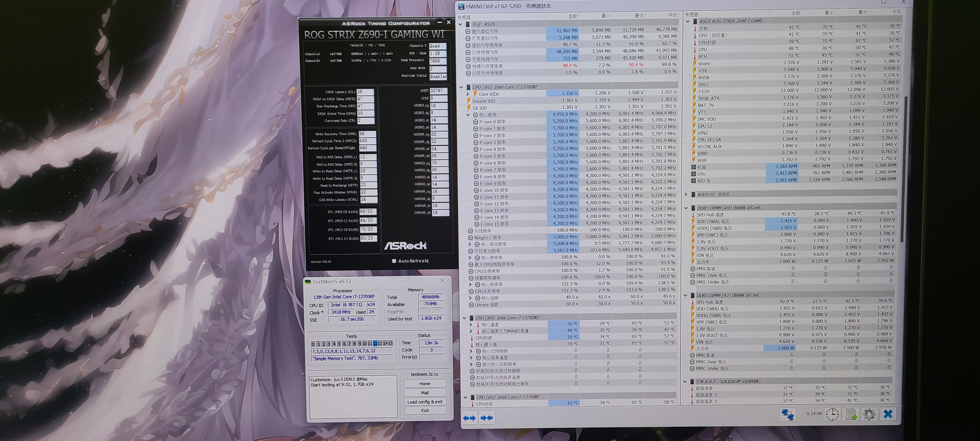Click the P-core 0 frequency sensor icon
980x441 pixels.
tap(476, 122)
